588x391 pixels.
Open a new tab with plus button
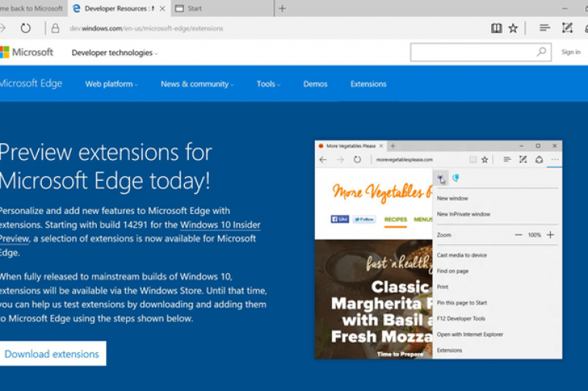[282, 8]
